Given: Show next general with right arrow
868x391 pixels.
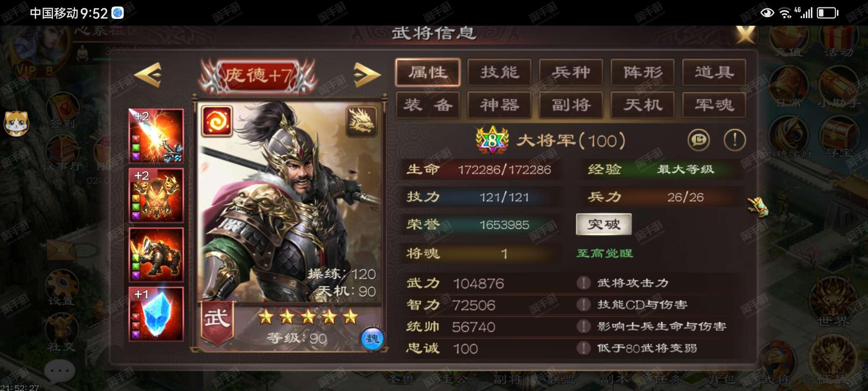Looking at the screenshot, I should coord(367,75).
